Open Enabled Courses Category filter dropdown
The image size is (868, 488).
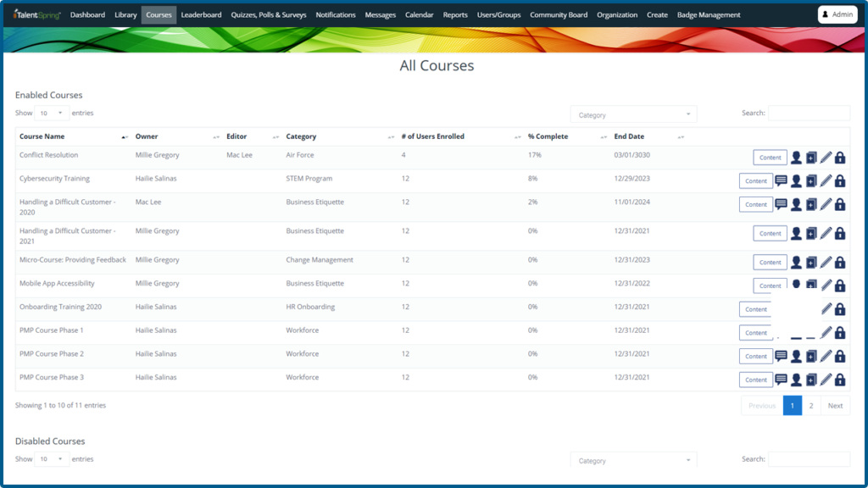click(633, 114)
